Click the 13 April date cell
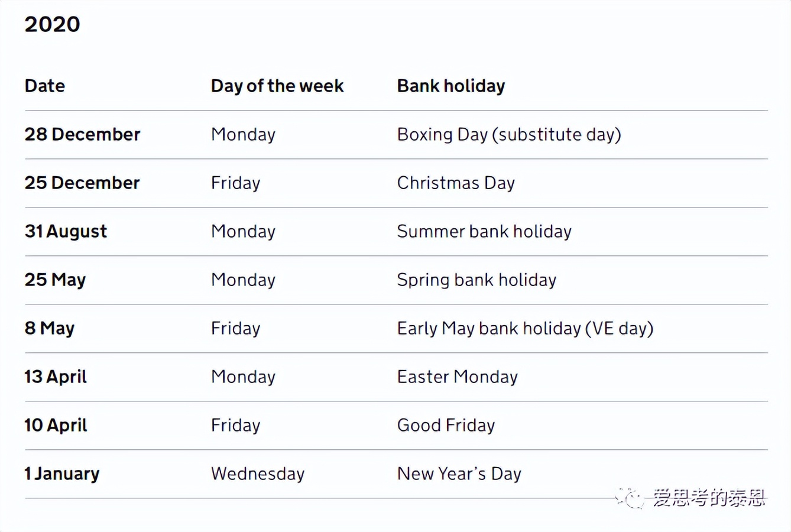This screenshot has width=791, height=532. click(56, 377)
